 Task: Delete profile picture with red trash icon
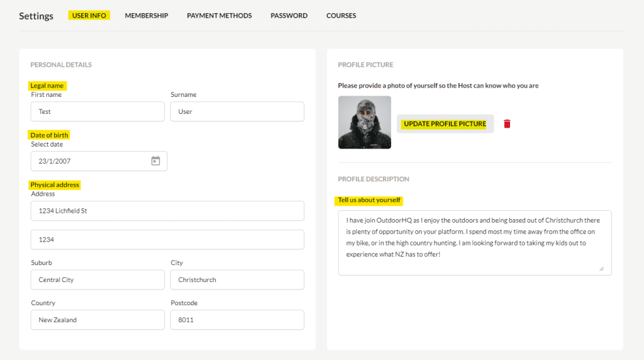507,124
